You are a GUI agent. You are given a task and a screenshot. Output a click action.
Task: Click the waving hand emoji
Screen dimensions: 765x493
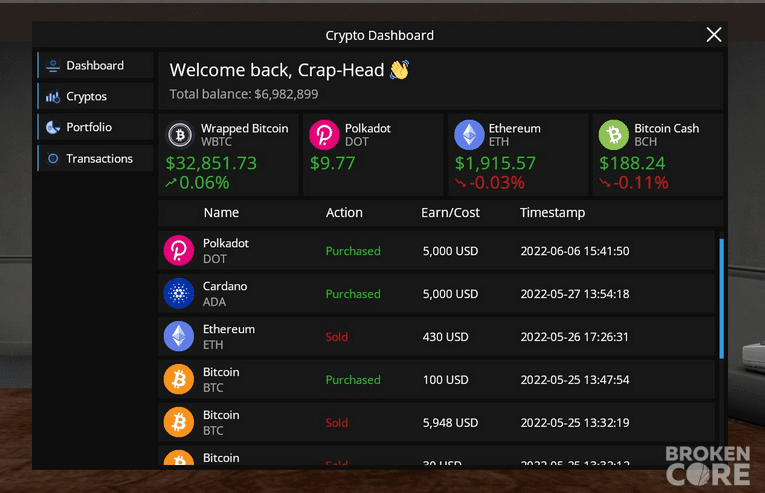click(x=400, y=70)
